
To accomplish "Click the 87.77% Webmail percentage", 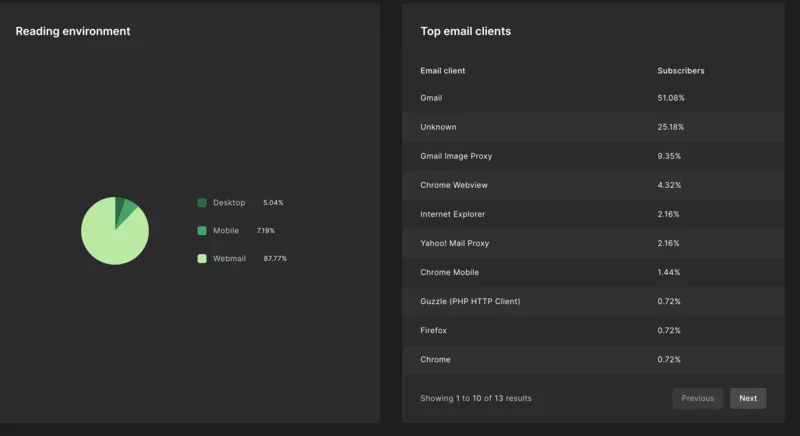I will point(275,259).
